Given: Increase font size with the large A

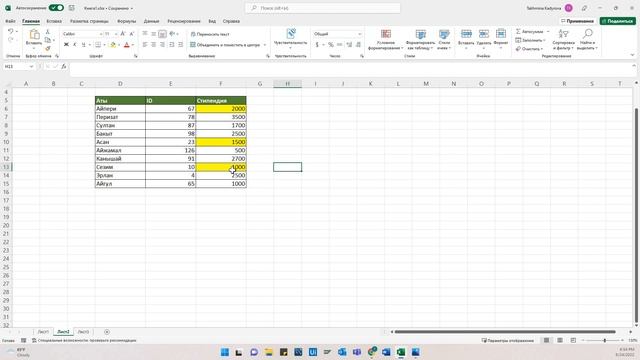Looking at the screenshot, I should click(123, 34).
